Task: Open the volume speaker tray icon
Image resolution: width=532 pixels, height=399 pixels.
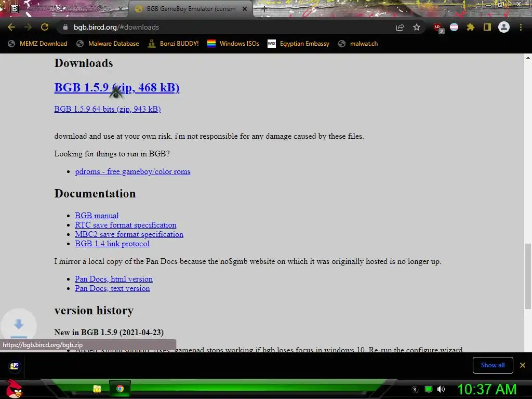Action: (x=441, y=389)
